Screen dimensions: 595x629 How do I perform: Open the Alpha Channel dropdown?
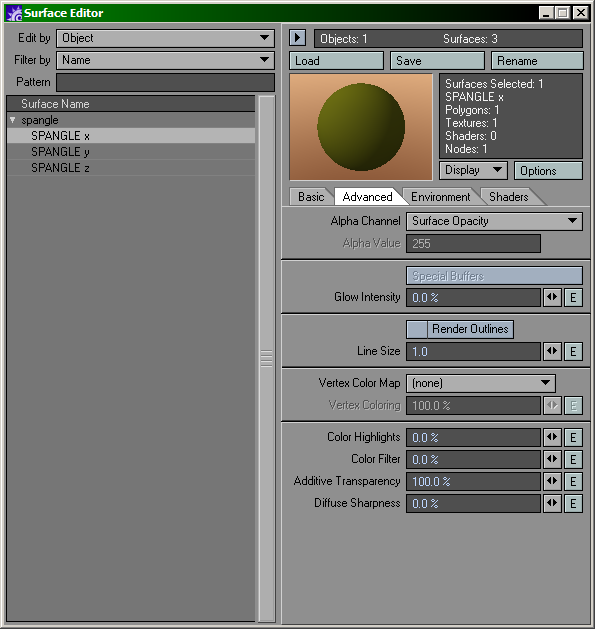(x=494, y=221)
